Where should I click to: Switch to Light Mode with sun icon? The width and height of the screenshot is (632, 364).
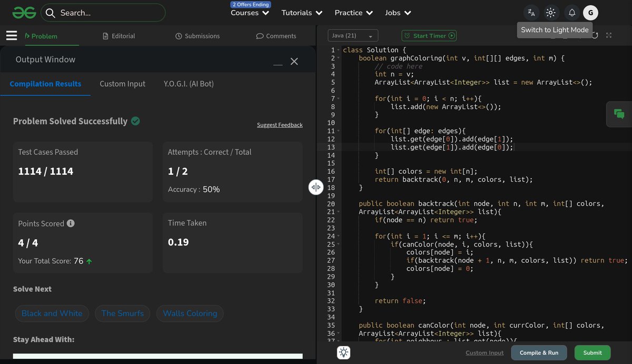coord(551,13)
